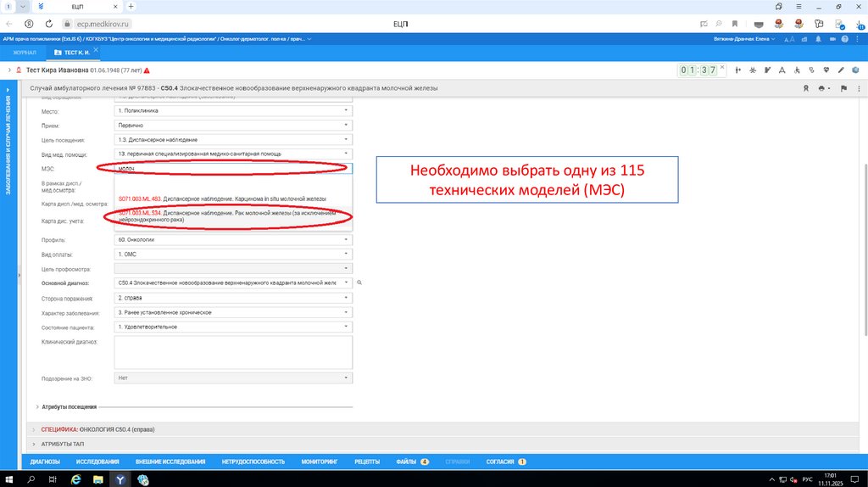Image resolution: width=868 pixels, height=487 pixels.
Task: Open the Внешние исследования tab
Action: coord(170,462)
